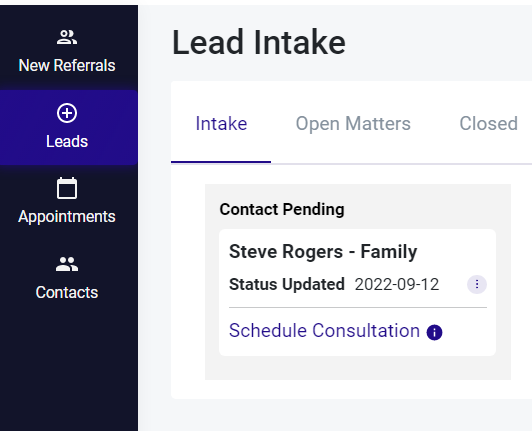
Task: Open the three-dot menu on Steve Rogers card
Action: (x=477, y=284)
